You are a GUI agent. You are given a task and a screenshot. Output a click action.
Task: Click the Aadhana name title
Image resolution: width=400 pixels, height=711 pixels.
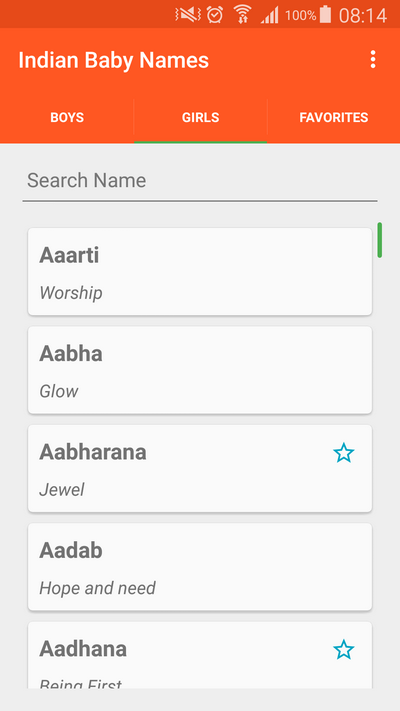tap(83, 649)
